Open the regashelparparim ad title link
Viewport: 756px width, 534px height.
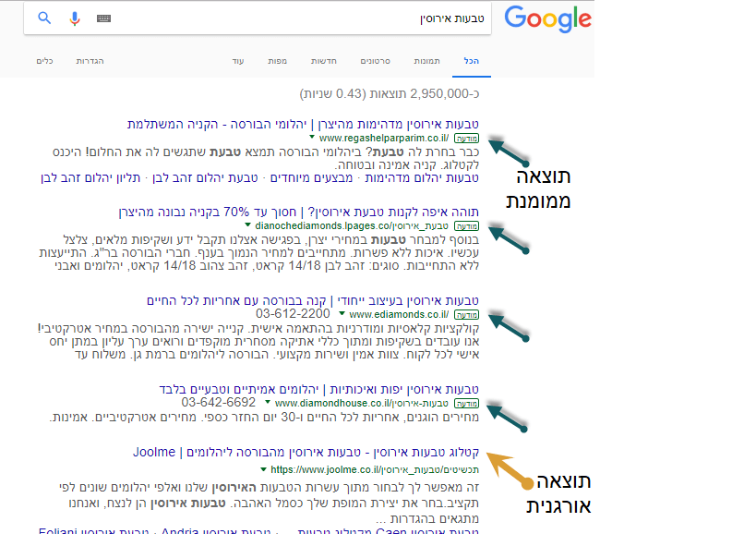[x=303, y=124]
